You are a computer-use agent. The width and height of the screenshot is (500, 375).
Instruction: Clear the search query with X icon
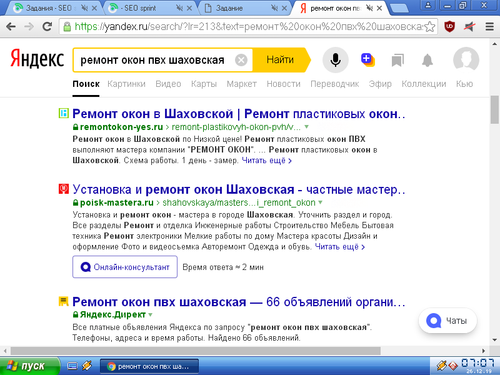point(241,60)
